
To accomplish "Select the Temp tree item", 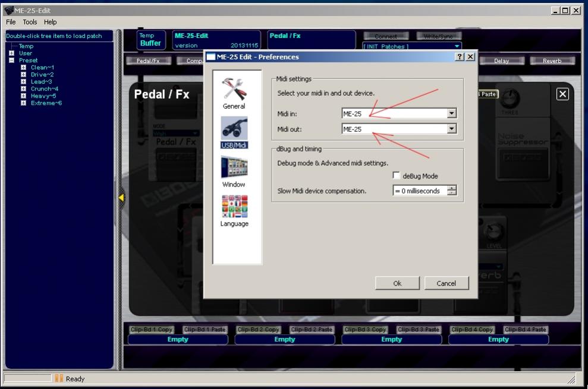I will (26, 46).
